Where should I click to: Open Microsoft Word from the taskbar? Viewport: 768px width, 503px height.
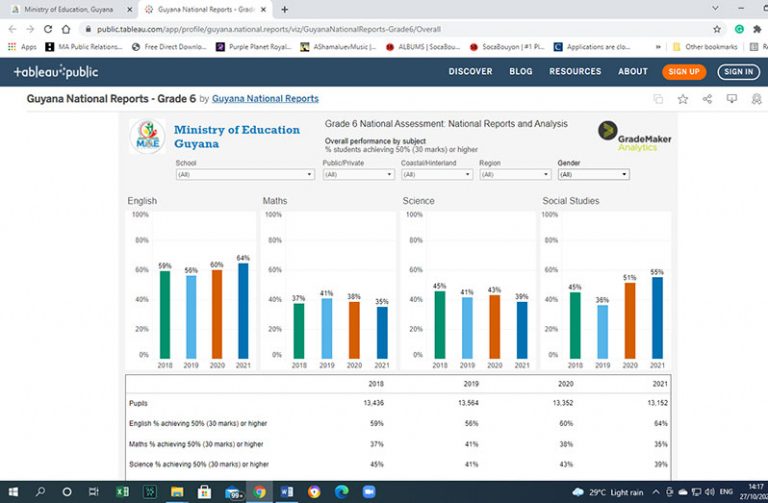coord(287,492)
